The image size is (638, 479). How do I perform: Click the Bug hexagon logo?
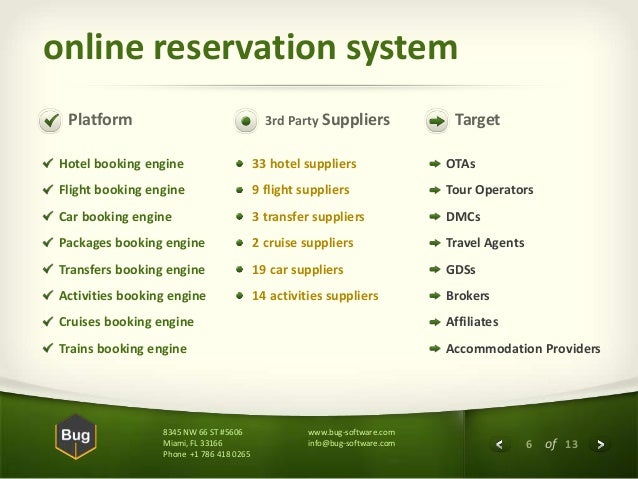[x=76, y=437]
